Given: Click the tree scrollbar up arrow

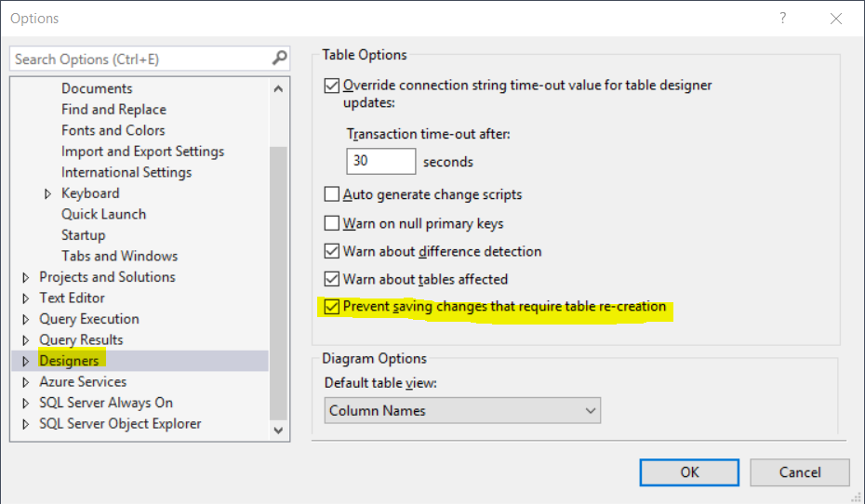Looking at the screenshot, I should pyautogui.click(x=278, y=88).
